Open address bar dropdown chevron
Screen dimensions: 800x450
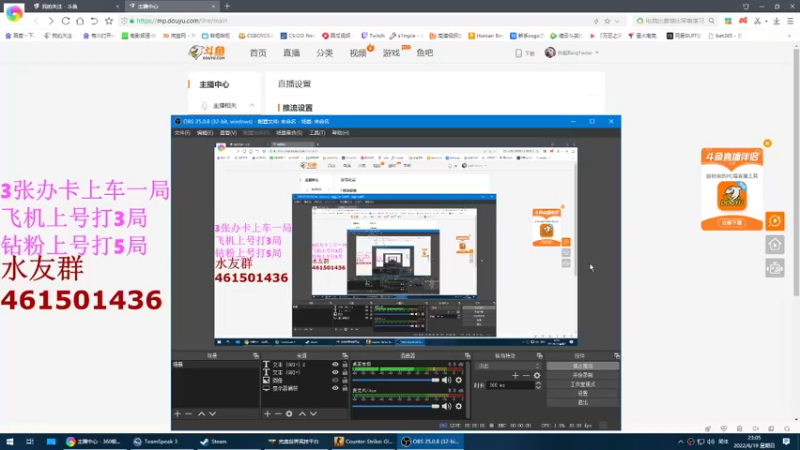617,21
